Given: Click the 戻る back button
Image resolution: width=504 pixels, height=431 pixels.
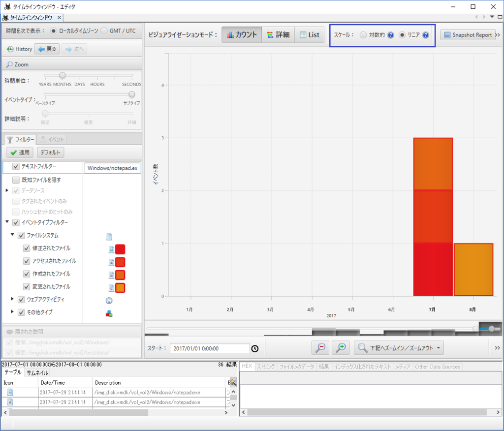Looking at the screenshot, I should [47, 49].
